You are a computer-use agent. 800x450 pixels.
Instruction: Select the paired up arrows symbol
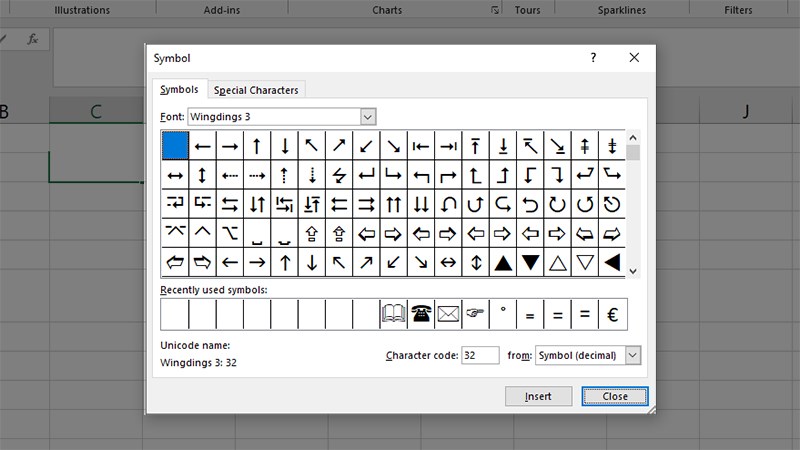coord(394,205)
